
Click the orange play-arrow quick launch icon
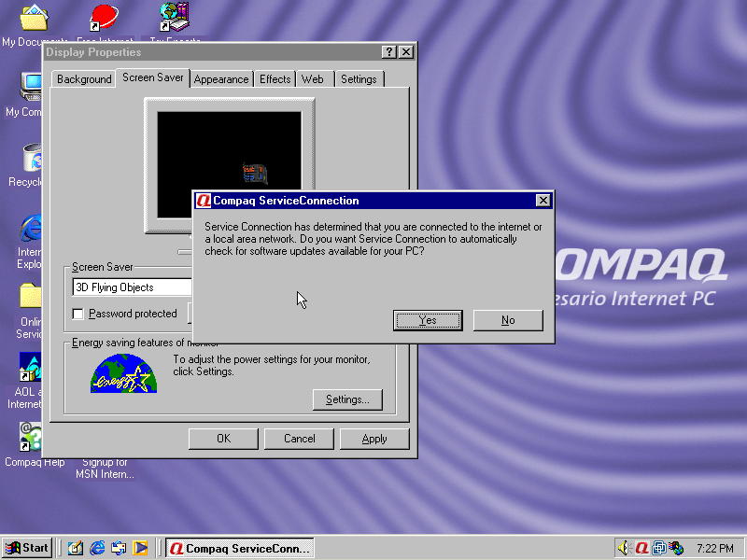pyautogui.click(x=140, y=548)
